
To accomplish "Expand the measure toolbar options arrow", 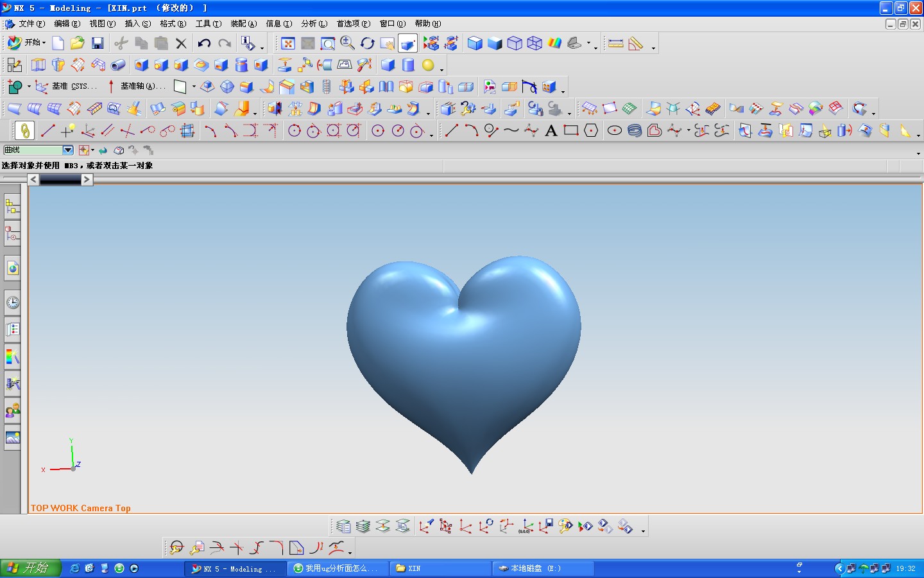I will 653,48.
